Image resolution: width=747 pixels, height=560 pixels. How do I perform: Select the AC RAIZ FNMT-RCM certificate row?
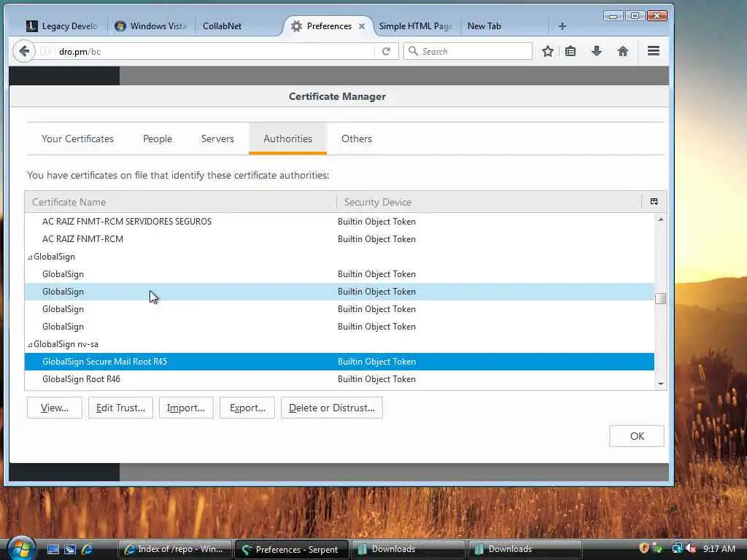(339, 239)
